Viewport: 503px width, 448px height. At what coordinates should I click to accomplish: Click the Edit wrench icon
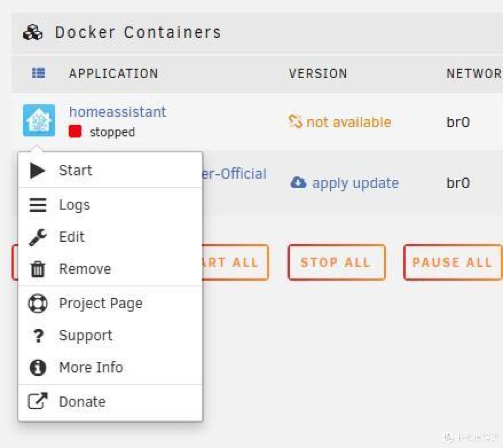[x=38, y=237]
